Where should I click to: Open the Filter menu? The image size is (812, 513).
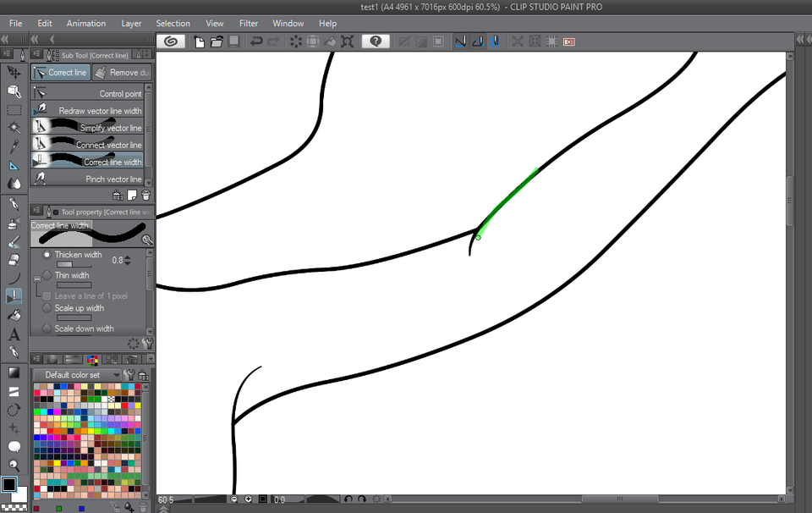[x=249, y=23]
